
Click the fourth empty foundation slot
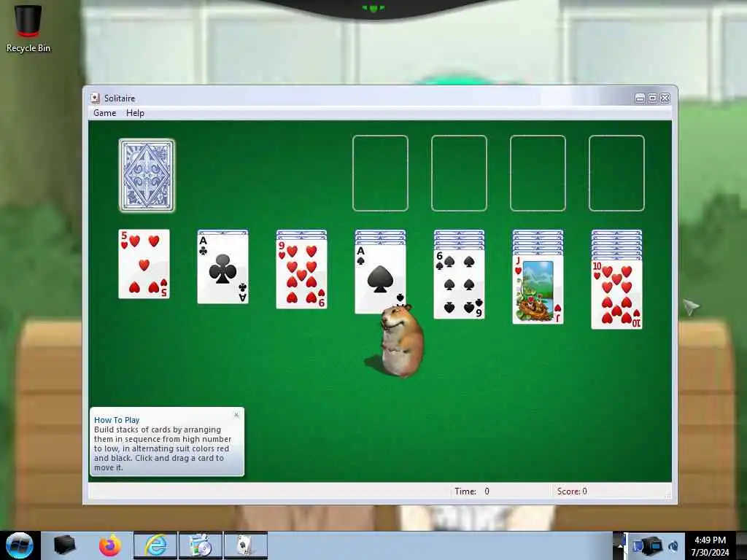pos(617,173)
